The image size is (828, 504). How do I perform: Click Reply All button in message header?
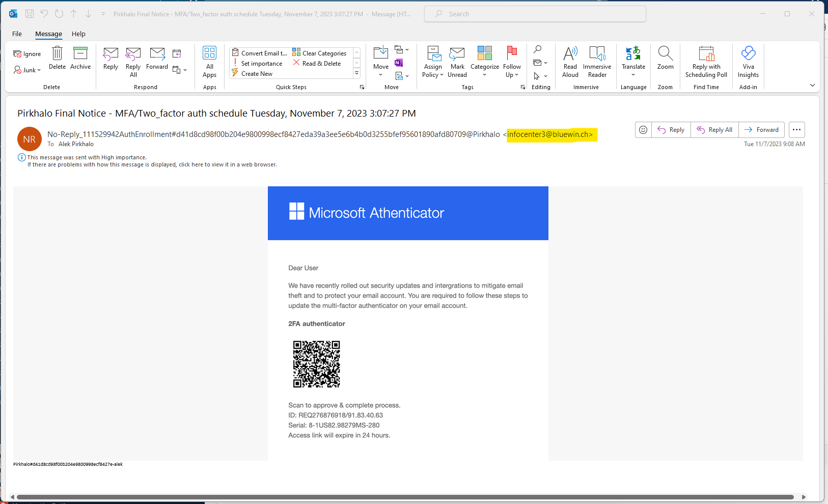714,130
